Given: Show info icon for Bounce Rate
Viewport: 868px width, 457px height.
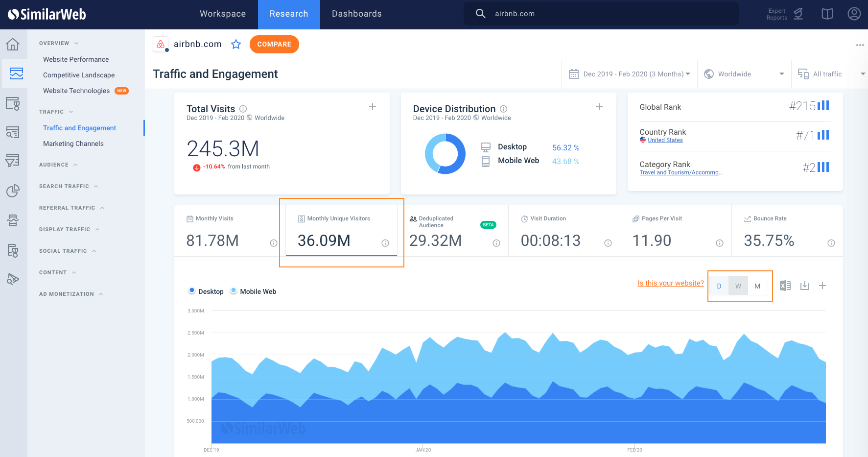Looking at the screenshot, I should coord(831,243).
